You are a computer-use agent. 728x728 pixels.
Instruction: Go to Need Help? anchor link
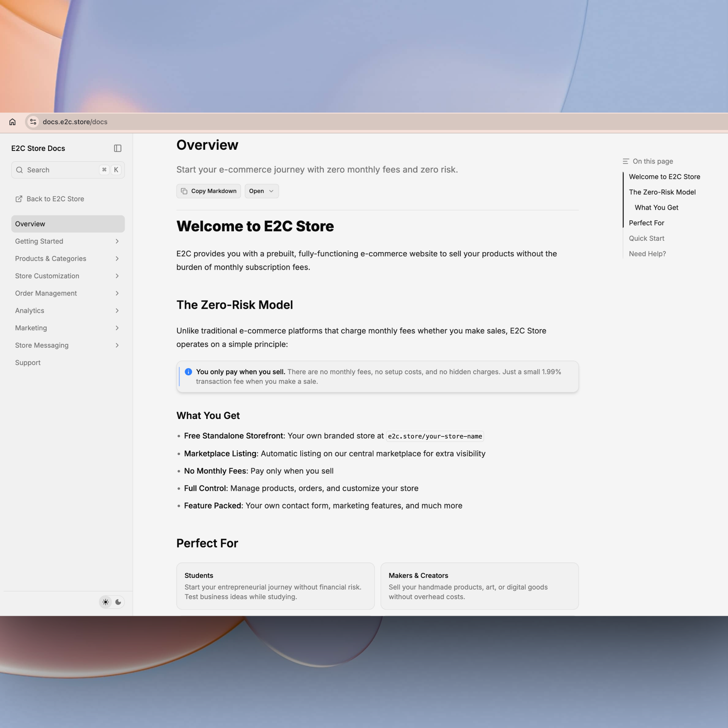[647, 254]
